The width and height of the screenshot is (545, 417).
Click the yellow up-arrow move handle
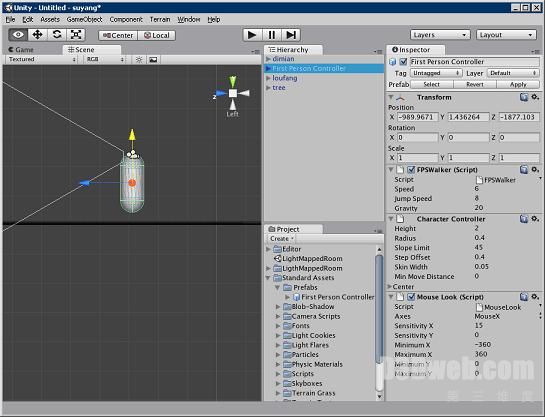click(132, 135)
